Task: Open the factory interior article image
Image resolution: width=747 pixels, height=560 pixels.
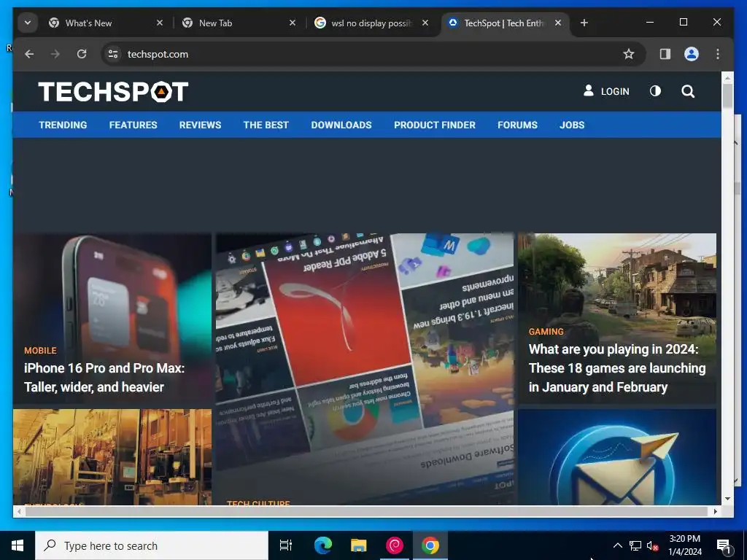Action: pos(112,457)
